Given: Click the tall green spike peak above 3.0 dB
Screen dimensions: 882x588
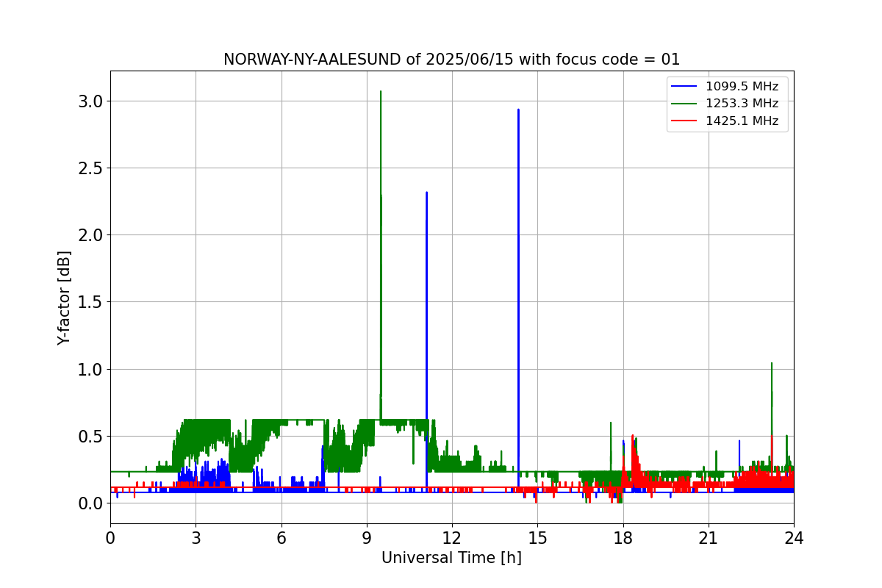Looking at the screenshot, I should 381,92.
